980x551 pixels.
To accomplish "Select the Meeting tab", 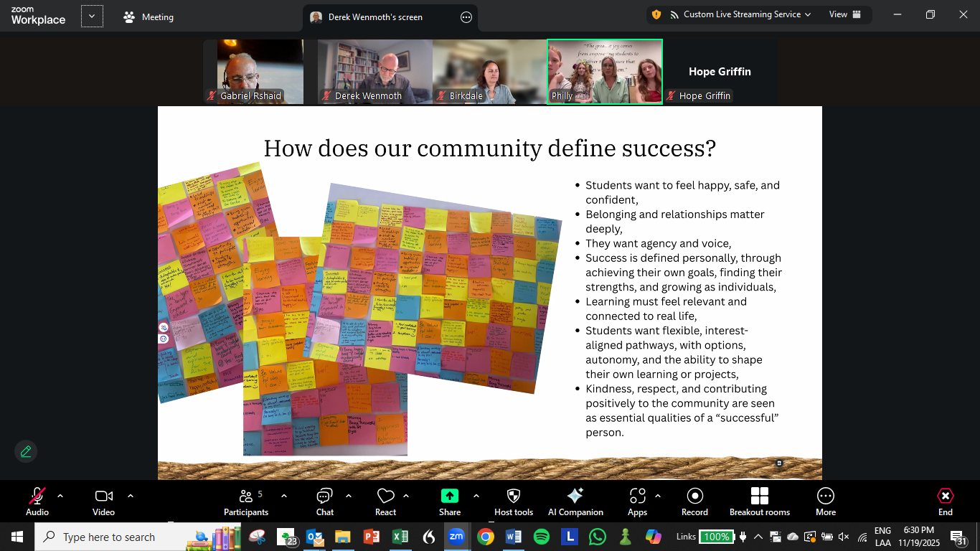I will (149, 17).
